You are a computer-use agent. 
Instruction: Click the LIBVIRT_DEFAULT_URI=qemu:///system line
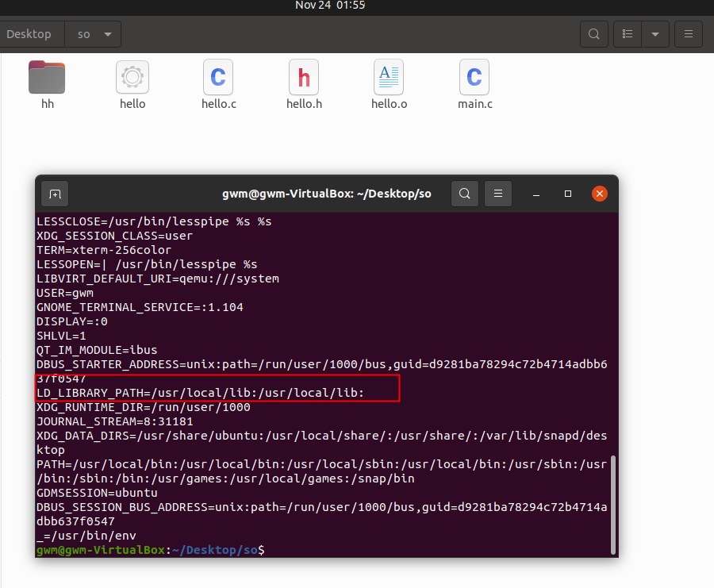(158, 279)
